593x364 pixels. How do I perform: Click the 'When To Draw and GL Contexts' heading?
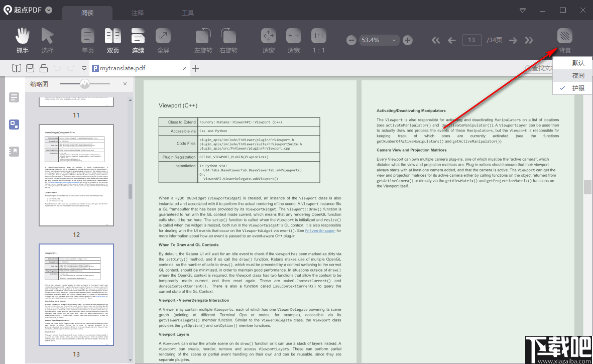click(x=188, y=245)
